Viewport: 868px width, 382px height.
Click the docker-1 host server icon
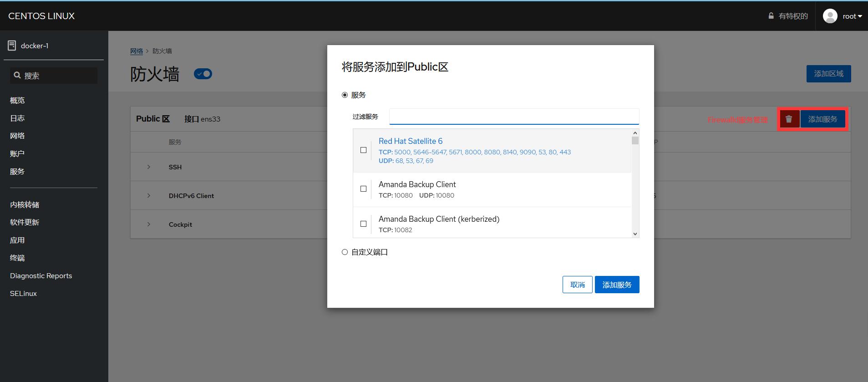coord(12,46)
